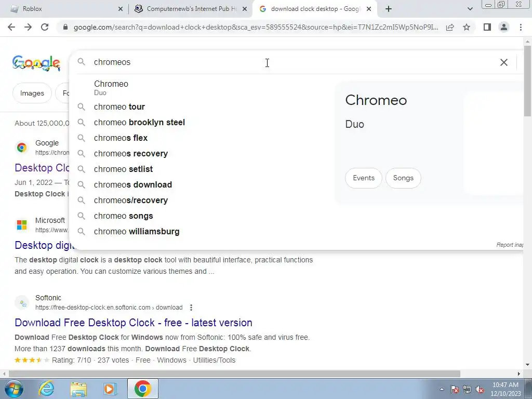This screenshot has height=399, width=532.
Task: Click the Google logo
Action: 36,63
